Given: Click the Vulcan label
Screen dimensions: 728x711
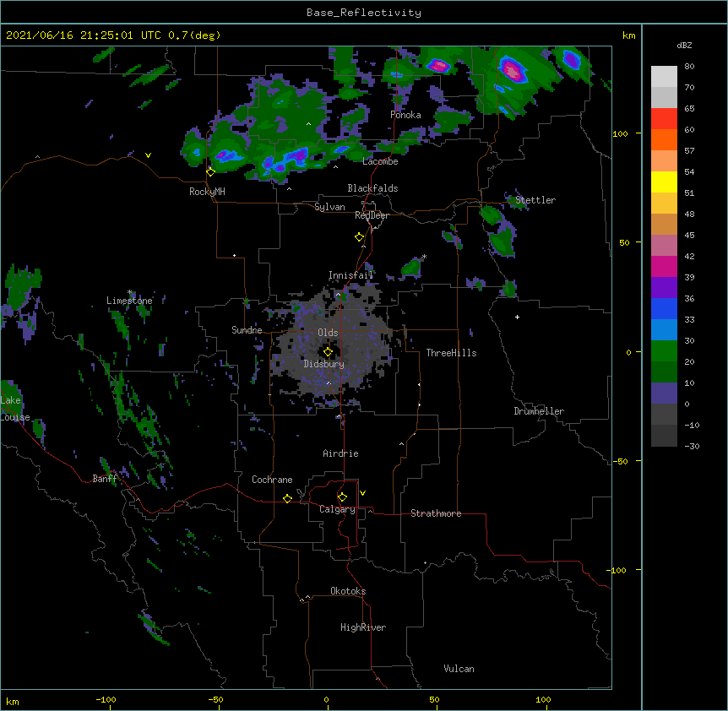Looking at the screenshot, I should 459,668.
